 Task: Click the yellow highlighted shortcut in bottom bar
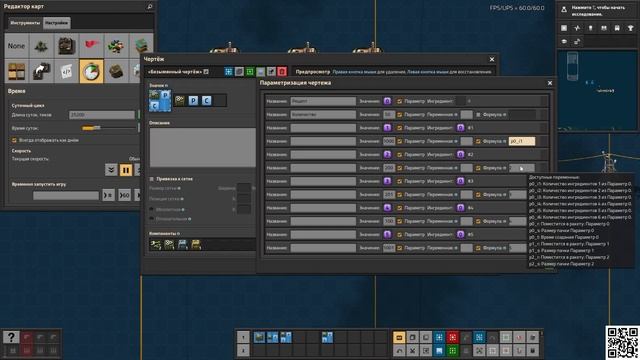[x=399, y=338]
